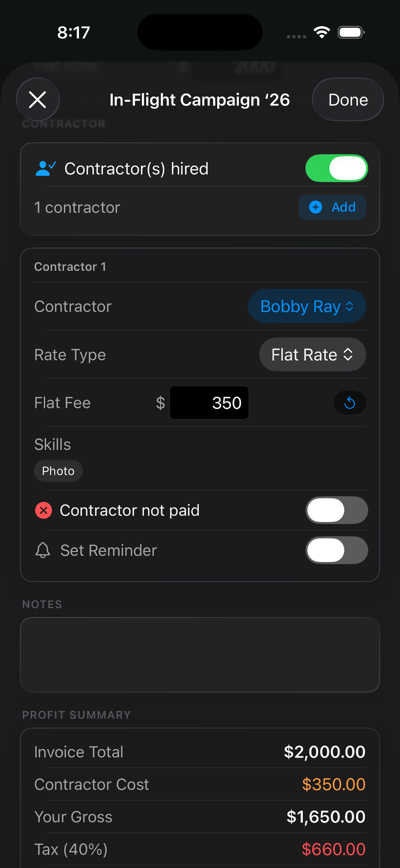Screen dimensions: 400x868
Task: Click the chevrons next to Bobby Ray
Action: [350, 306]
